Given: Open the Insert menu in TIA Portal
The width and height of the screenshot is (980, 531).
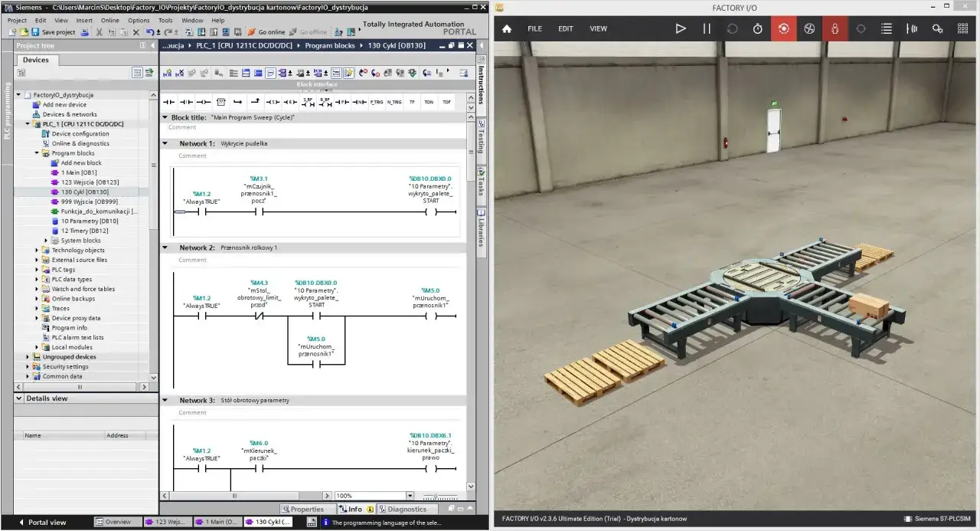Looking at the screenshot, I should click(84, 21).
